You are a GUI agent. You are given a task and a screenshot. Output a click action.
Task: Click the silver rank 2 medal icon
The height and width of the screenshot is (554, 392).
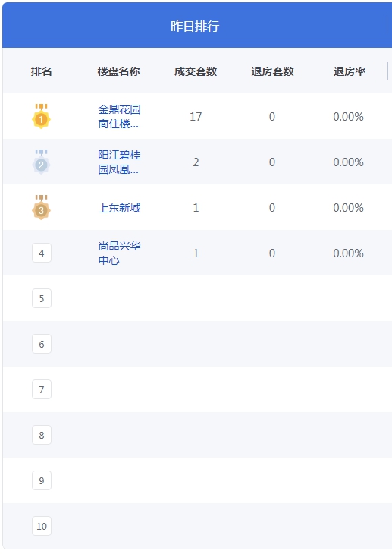pyautogui.click(x=41, y=162)
